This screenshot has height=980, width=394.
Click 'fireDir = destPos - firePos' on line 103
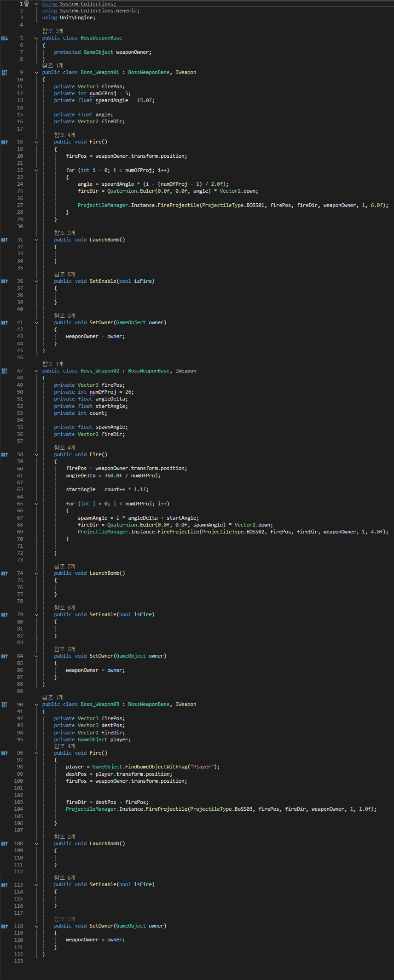pos(105,802)
